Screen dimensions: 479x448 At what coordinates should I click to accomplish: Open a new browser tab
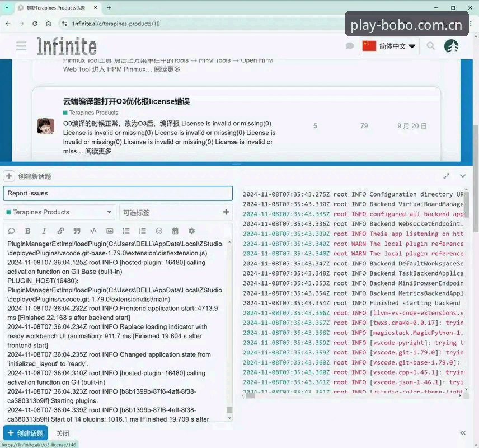109,8
